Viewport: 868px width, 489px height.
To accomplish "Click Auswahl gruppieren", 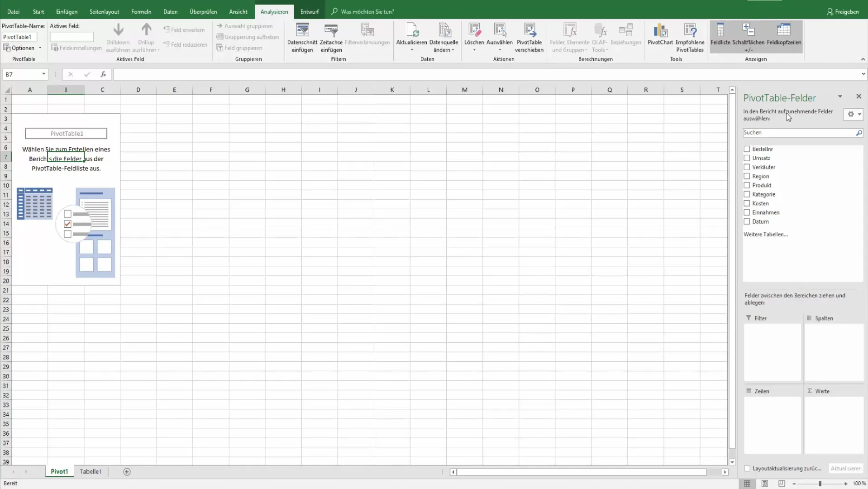I will (x=244, y=26).
